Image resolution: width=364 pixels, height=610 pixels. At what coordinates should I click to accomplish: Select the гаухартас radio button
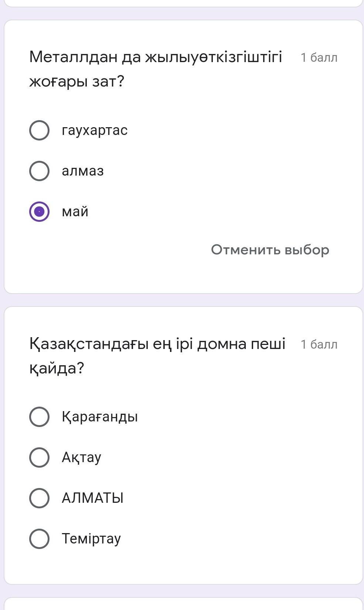39,130
